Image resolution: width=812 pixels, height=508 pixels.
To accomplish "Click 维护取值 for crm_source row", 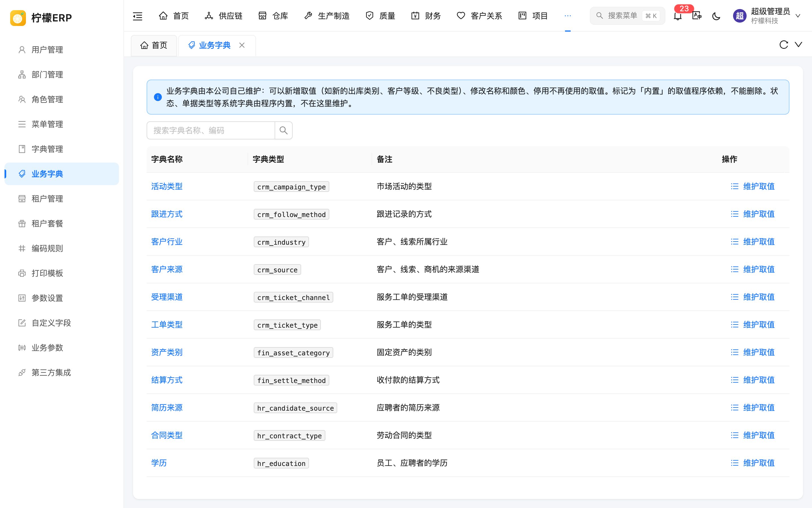I will (x=753, y=270).
